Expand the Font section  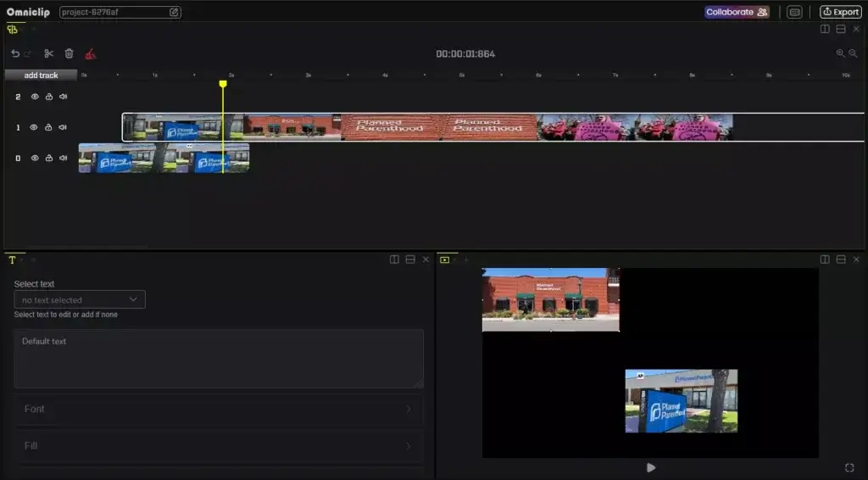tap(219, 409)
